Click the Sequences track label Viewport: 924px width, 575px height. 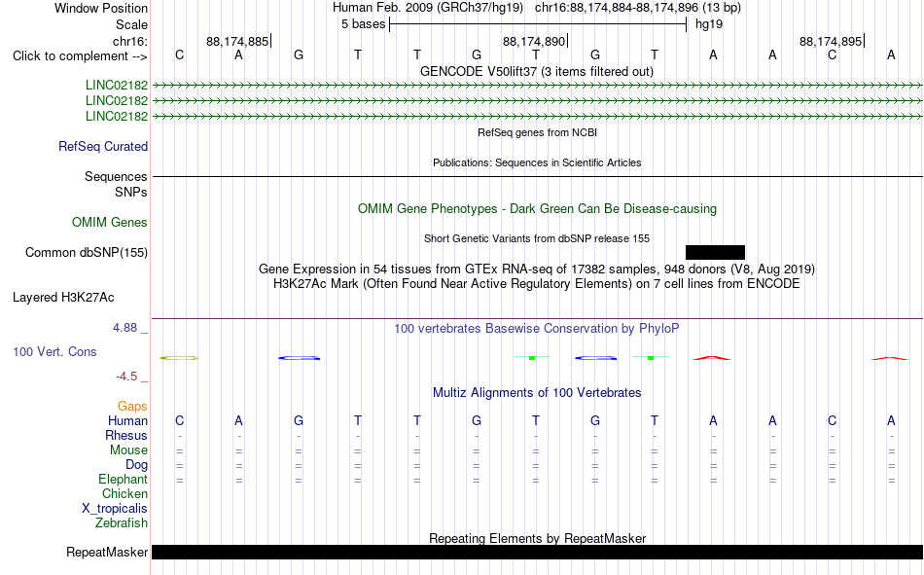pos(116,176)
